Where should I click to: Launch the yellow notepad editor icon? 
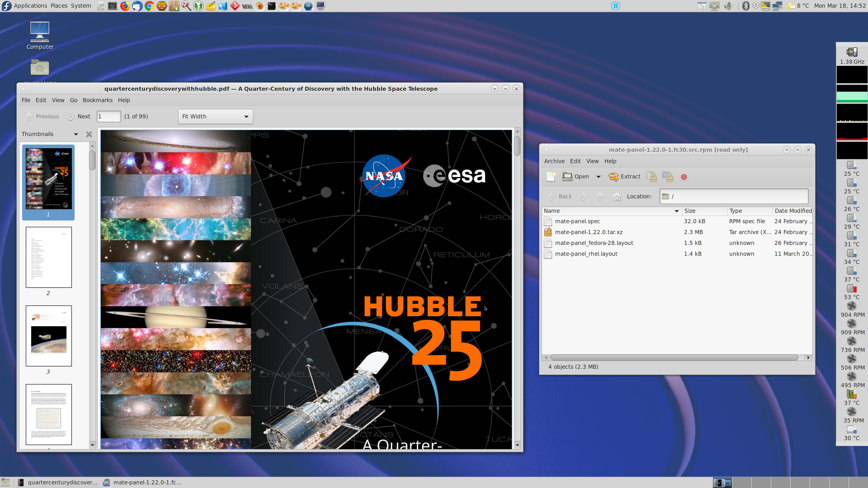pos(211,6)
